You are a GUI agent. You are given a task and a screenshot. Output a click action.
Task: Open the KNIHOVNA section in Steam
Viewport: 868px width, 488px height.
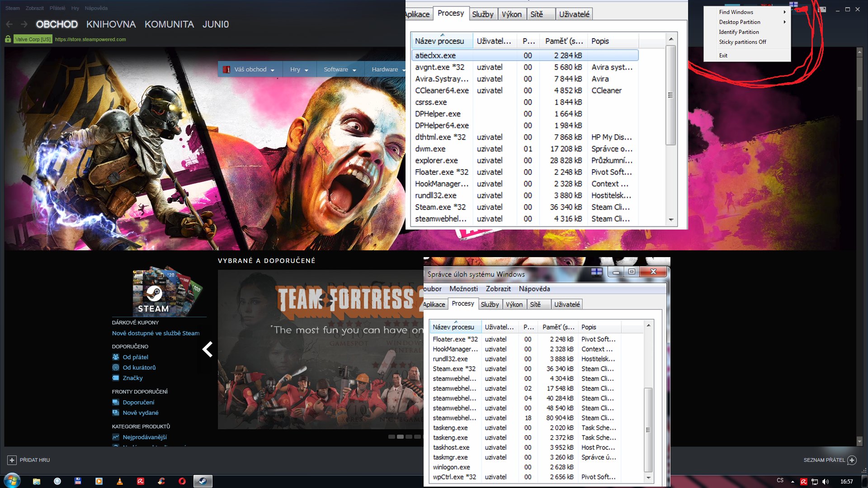(x=111, y=24)
